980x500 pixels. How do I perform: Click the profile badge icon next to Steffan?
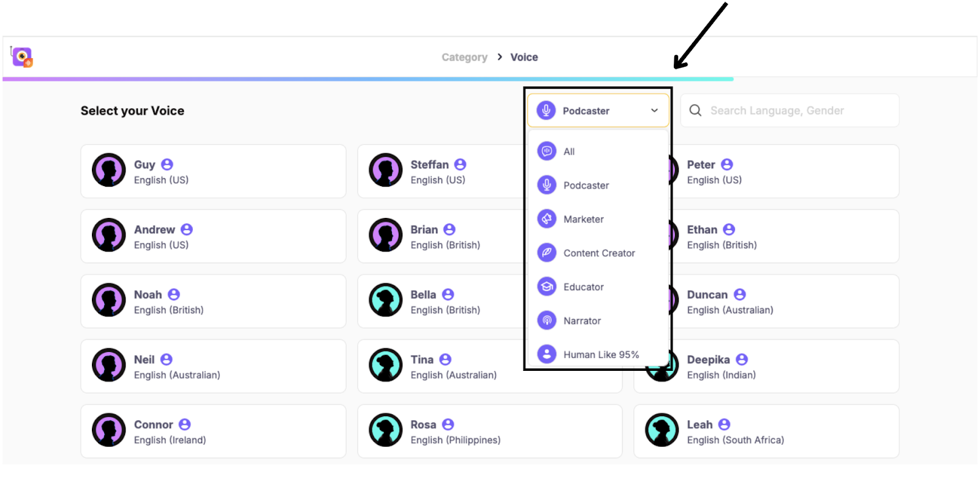point(461,165)
